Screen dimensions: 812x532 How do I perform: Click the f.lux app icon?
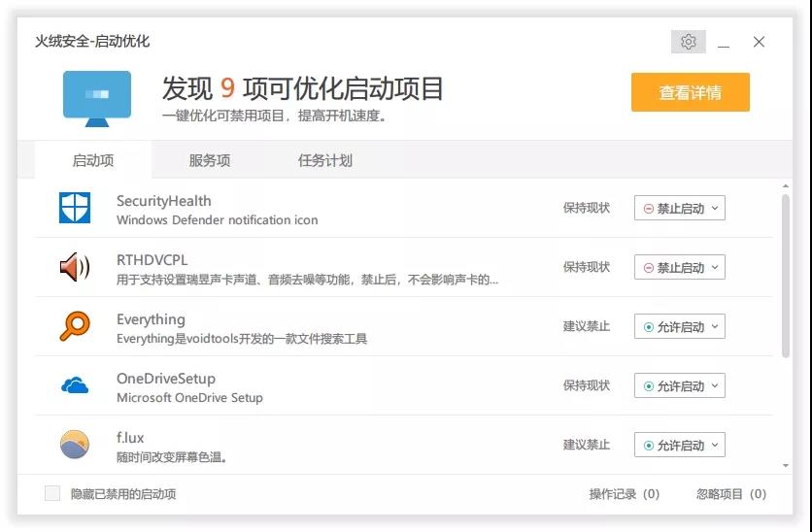pos(75,445)
